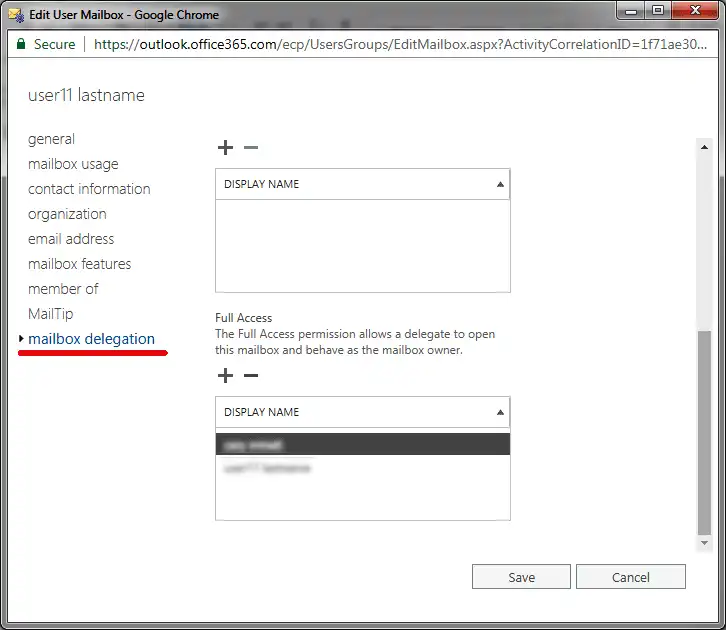Open the general section
The image size is (726, 630).
[x=51, y=139]
